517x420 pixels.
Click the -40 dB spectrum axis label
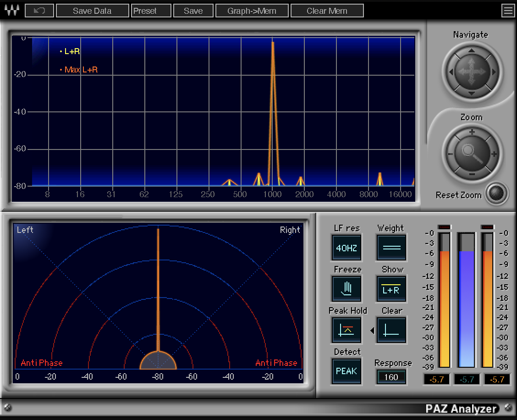click(x=20, y=112)
